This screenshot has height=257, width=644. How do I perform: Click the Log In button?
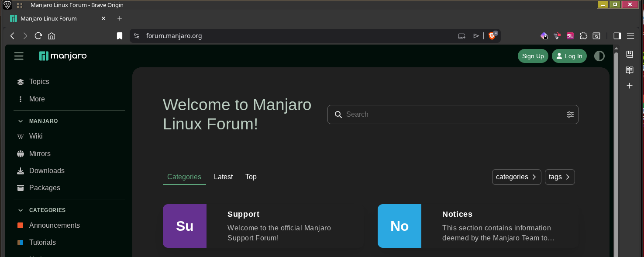click(x=569, y=56)
